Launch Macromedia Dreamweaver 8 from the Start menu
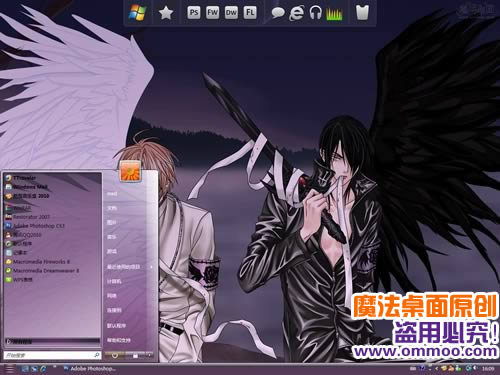This screenshot has width=500, height=375. point(42,271)
